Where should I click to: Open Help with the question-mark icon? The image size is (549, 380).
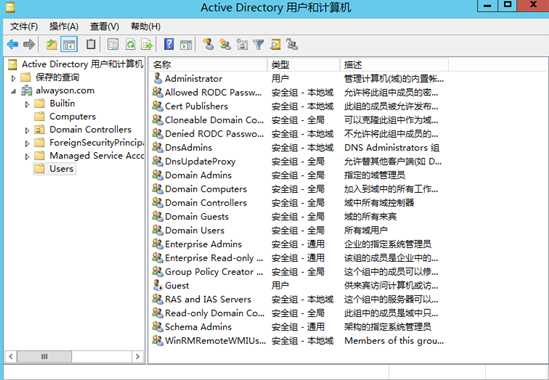tap(169, 44)
